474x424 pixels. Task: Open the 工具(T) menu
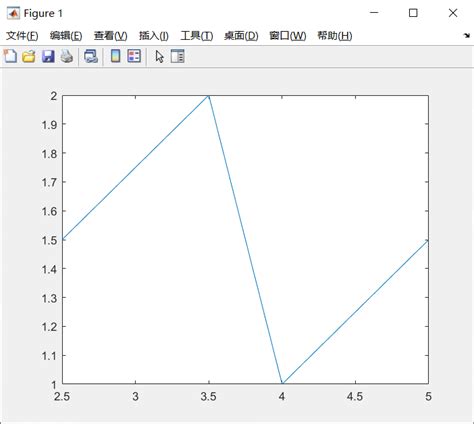pos(197,36)
